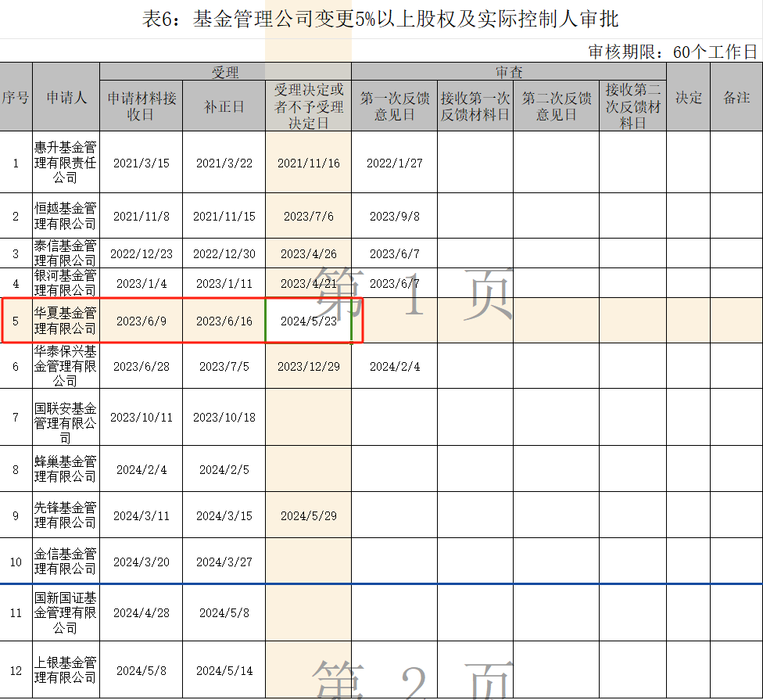763x700 pixels.
Task: Select the 补正日 column header
Action: tap(224, 106)
